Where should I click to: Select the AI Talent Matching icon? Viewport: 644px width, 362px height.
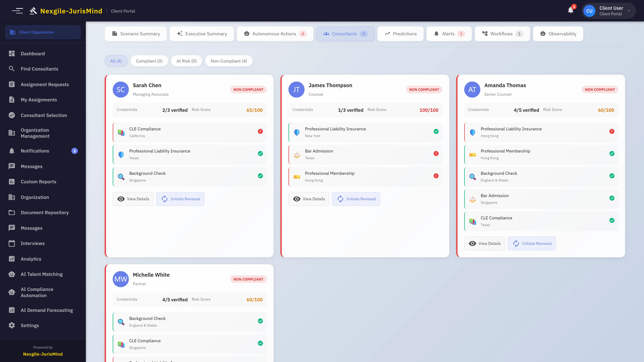tap(12, 274)
